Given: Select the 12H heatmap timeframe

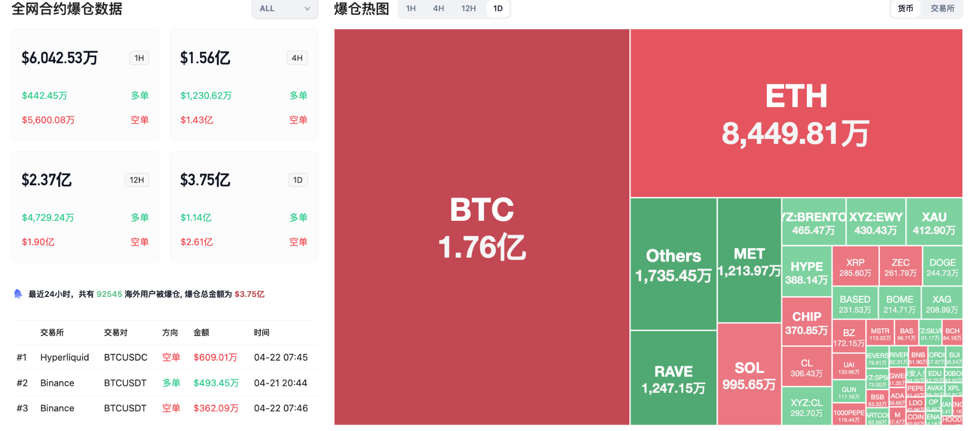Looking at the screenshot, I should coord(468,9).
